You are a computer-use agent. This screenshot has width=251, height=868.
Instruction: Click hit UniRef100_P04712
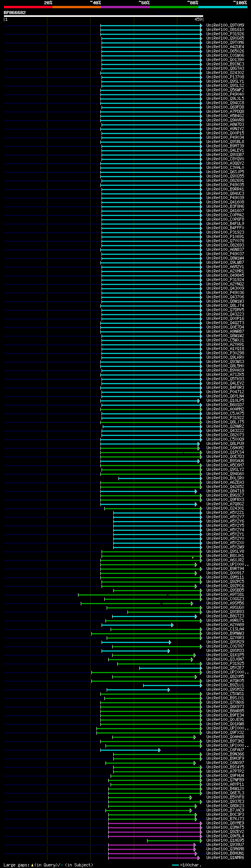coord(225,392)
